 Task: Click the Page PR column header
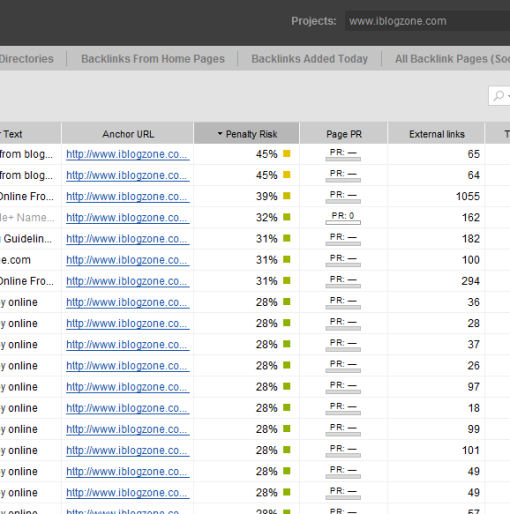click(344, 134)
